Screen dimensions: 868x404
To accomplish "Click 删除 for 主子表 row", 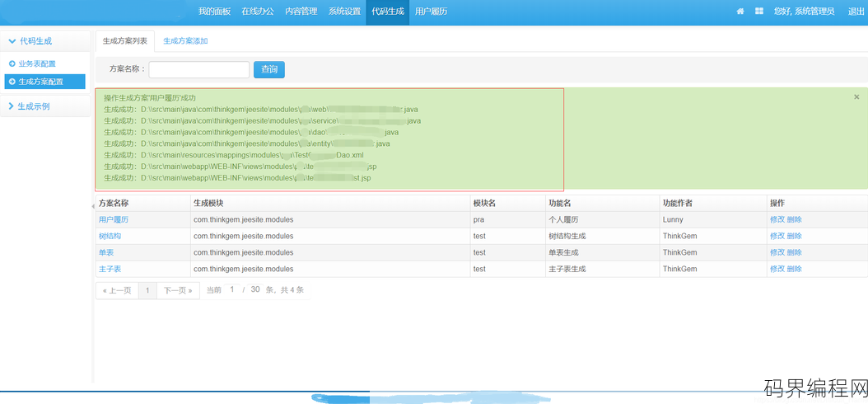I will point(795,270).
